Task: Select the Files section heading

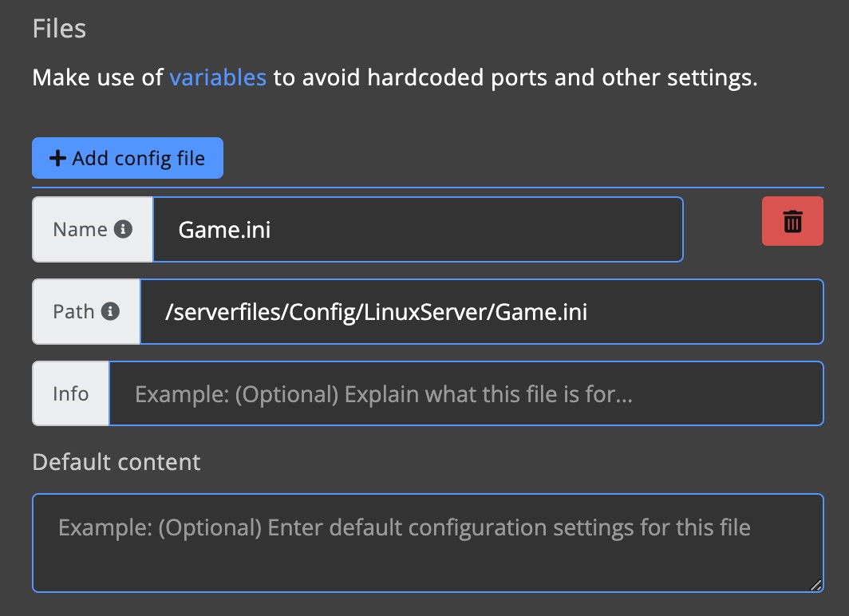Action: tap(58, 28)
